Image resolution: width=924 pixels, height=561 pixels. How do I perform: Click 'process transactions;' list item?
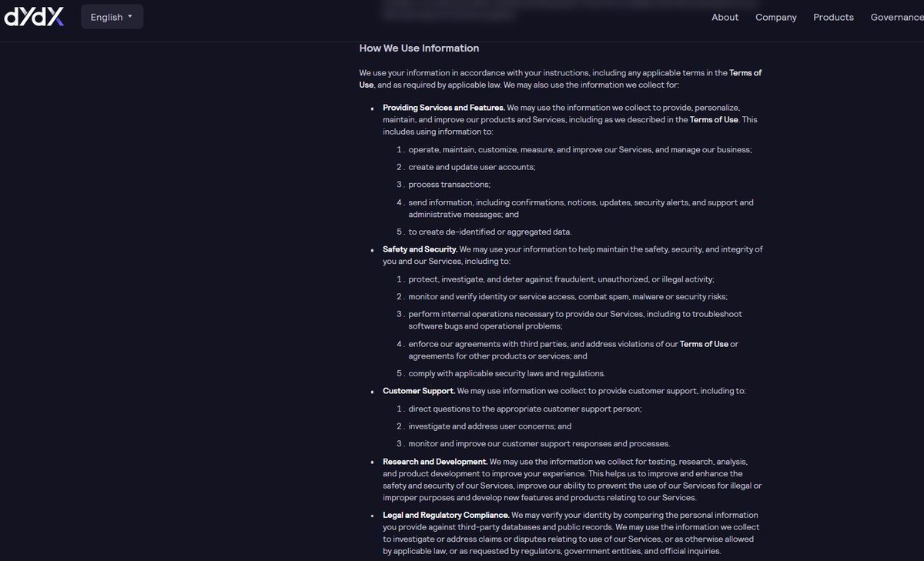pyautogui.click(x=450, y=185)
